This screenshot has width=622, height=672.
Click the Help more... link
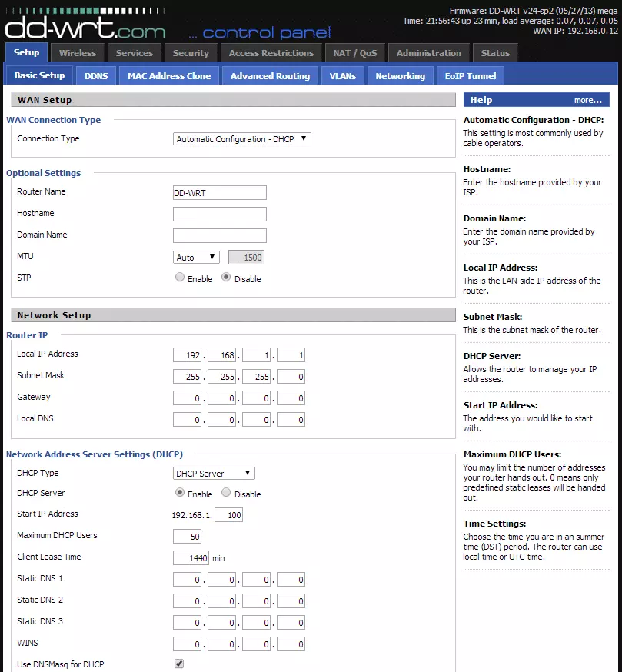coord(587,100)
